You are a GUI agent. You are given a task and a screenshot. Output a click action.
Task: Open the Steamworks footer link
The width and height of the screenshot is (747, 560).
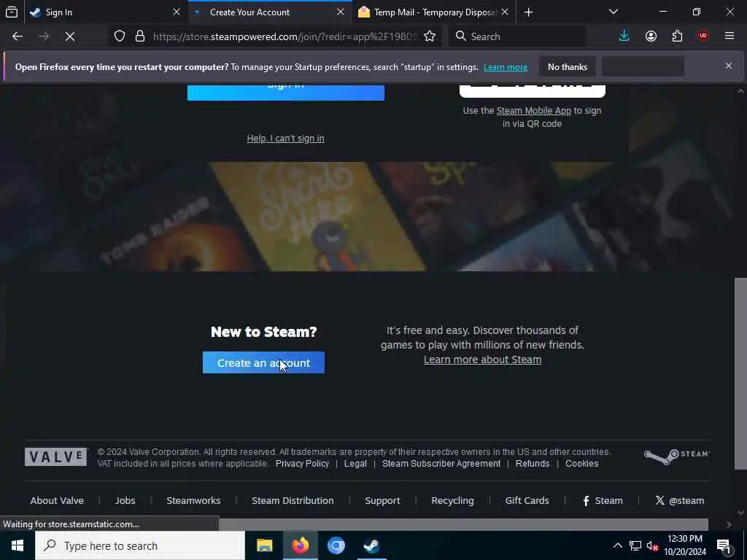click(193, 500)
